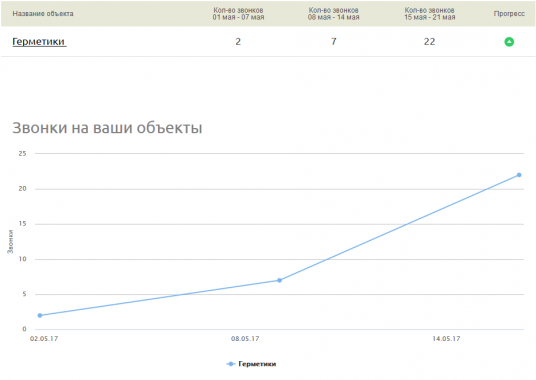The height and width of the screenshot is (380, 536).
Task: Click the green progress up-arrow icon
Action: tap(509, 42)
